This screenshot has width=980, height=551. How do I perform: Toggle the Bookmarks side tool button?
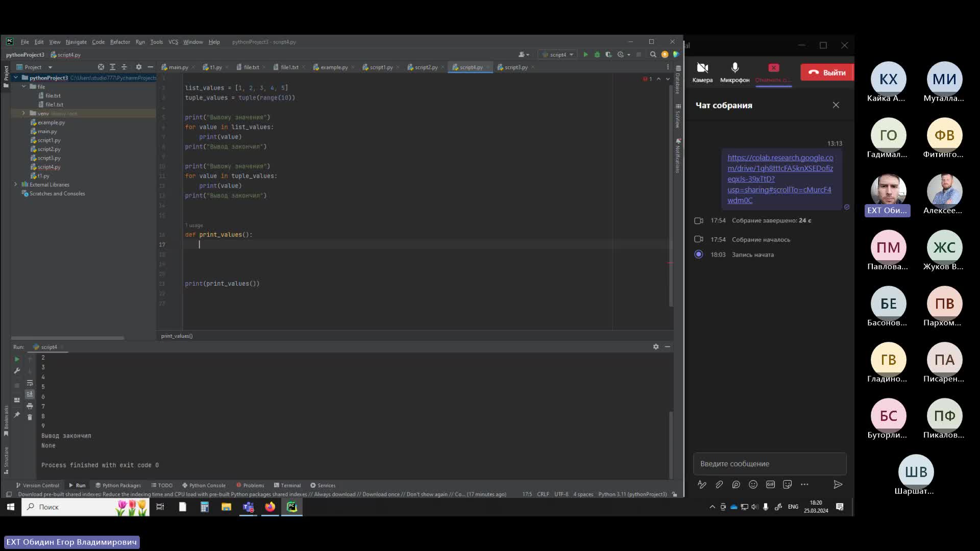pyautogui.click(x=6, y=421)
